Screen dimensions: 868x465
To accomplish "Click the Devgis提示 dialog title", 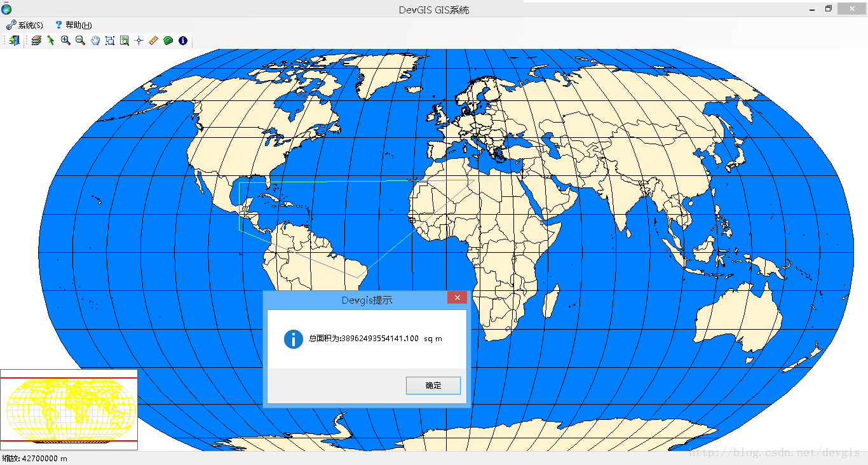I will pyautogui.click(x=367, y=300).
